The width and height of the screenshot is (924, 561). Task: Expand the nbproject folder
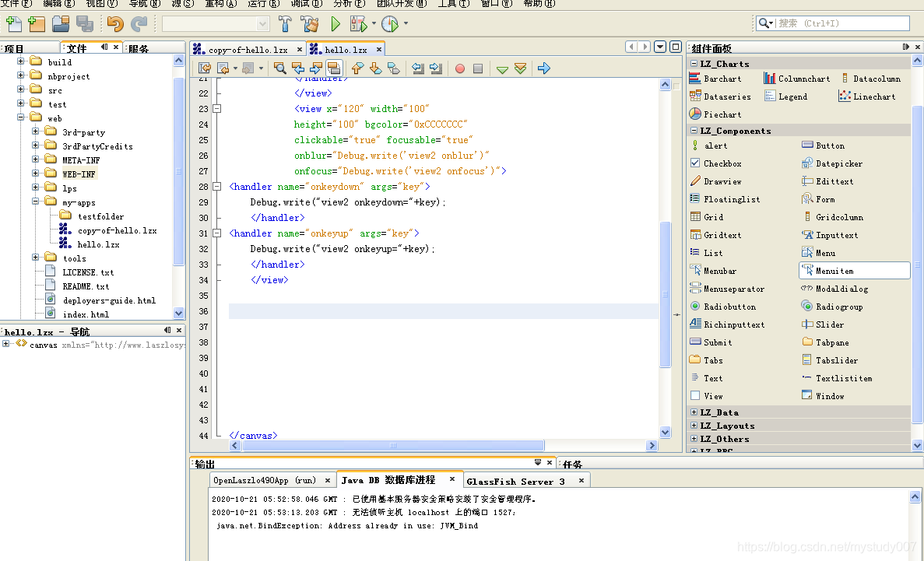20,75
